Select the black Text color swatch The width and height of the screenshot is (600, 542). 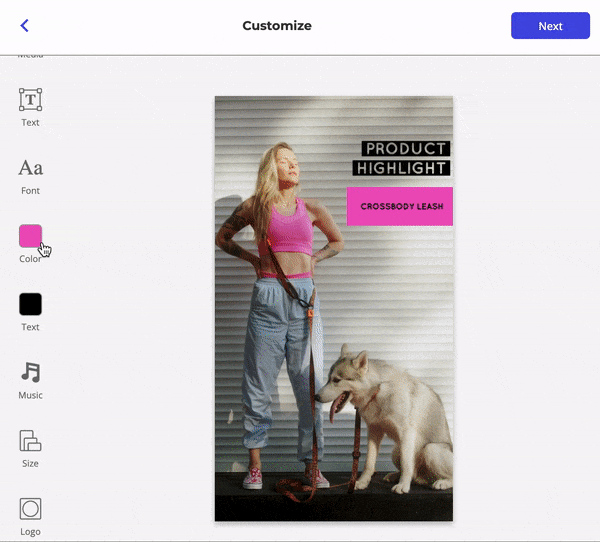click(31, 304)
